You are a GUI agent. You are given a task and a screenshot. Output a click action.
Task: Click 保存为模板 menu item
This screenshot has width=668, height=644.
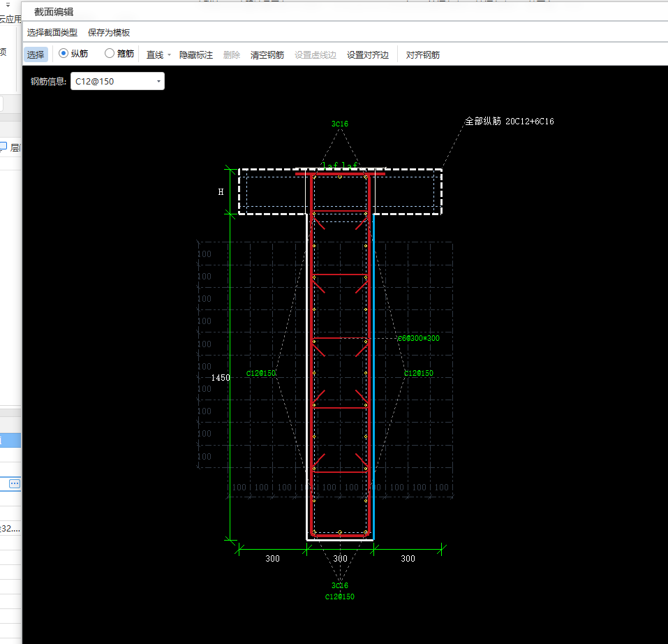point(109,32)
